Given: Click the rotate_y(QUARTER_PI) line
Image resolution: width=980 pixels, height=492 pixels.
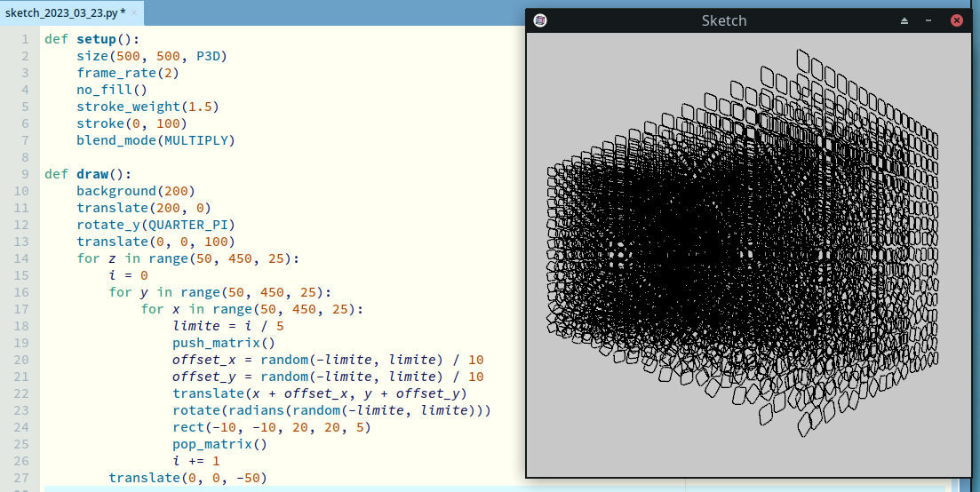Looking at the screenshot, I should (155, 225).
